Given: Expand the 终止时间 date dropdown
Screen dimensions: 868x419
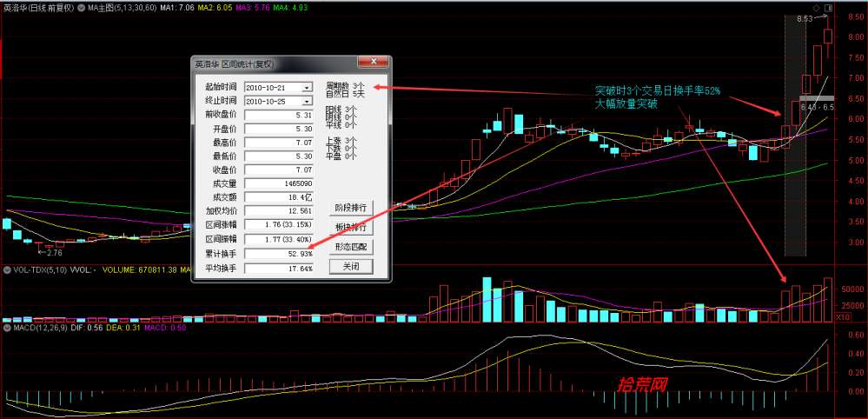Looking at the screenshot, I should point(306,102).
